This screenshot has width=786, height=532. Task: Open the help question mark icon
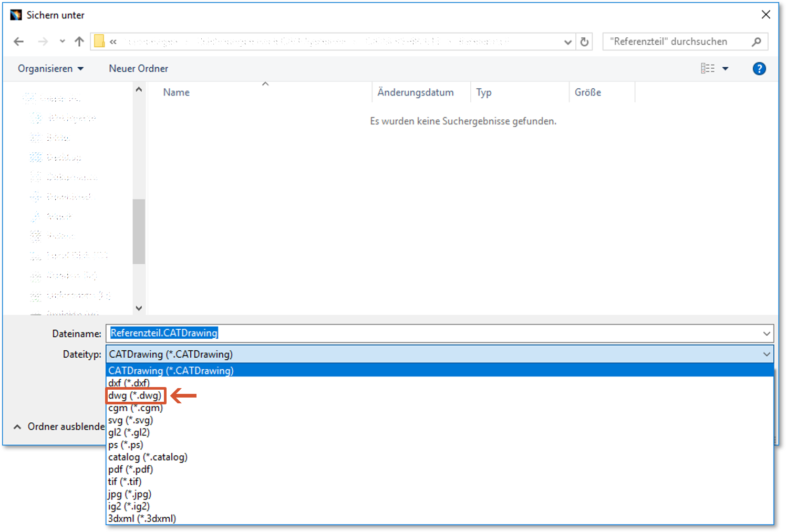(x=759, y=68)
